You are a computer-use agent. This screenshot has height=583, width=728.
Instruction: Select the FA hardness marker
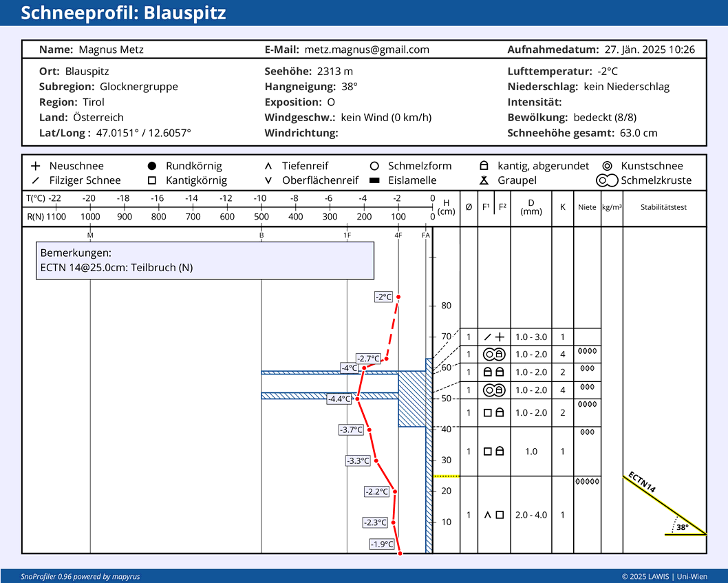(x=426, y=235)
